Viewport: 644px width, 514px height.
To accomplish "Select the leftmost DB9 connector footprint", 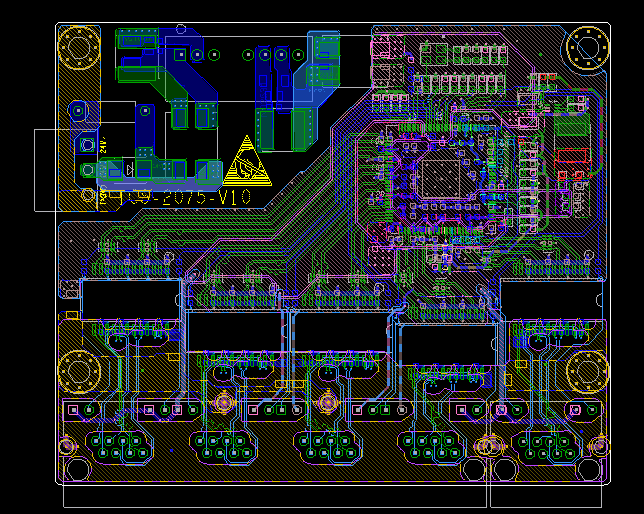I will tap(119, 447).
